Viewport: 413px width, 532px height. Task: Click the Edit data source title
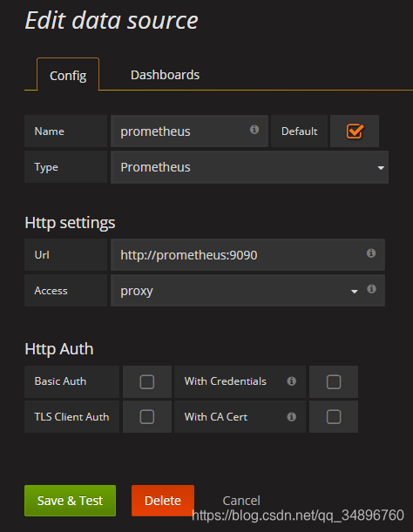(x=112, y=20)
